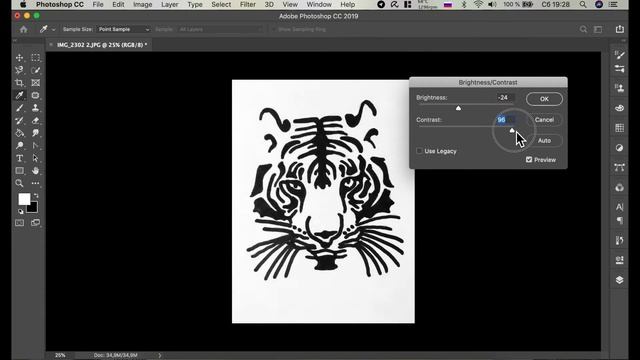Open the Filter menu
This screenshot has width=640, height=360.
pyautogui.click(x=247, y=4)
